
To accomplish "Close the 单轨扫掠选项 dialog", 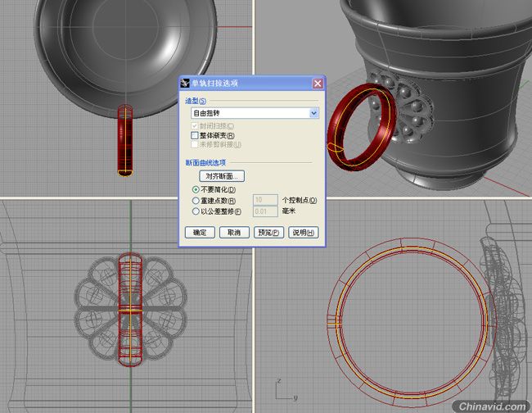I will tap(318, 84).
